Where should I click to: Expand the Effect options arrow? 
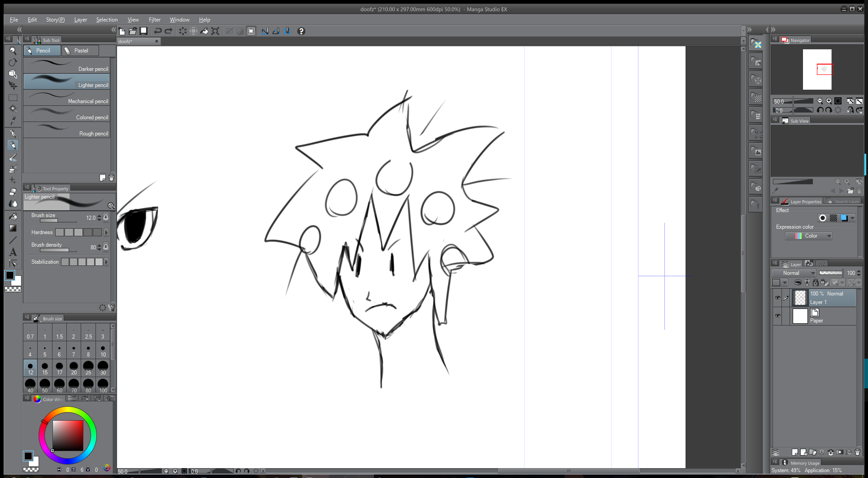pos(852,218)
